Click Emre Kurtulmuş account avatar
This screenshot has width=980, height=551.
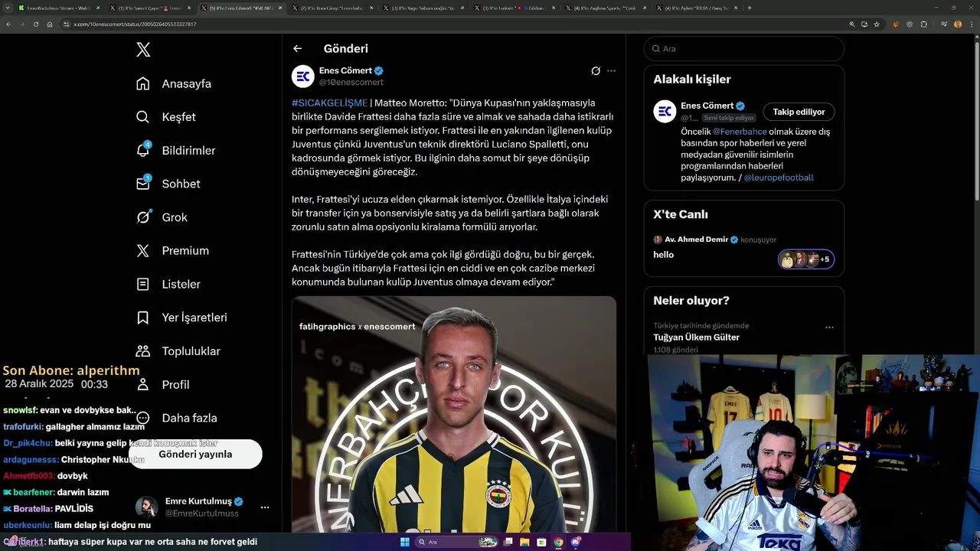tap(147, 507)
